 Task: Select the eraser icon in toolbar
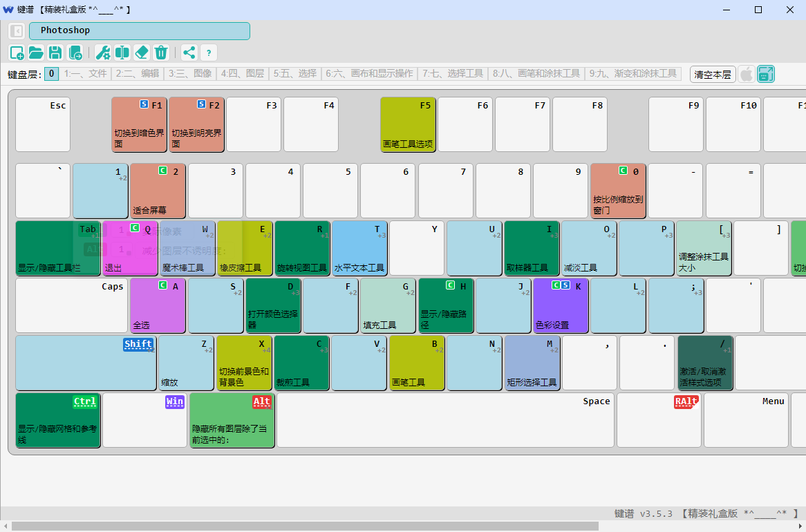tap(142, 53)
